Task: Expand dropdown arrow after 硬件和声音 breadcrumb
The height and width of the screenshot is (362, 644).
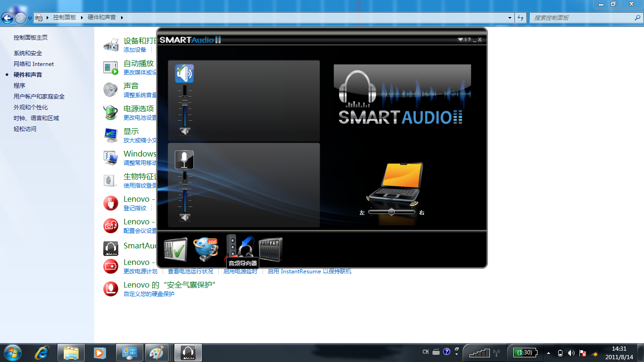Action: pos(122,17)
